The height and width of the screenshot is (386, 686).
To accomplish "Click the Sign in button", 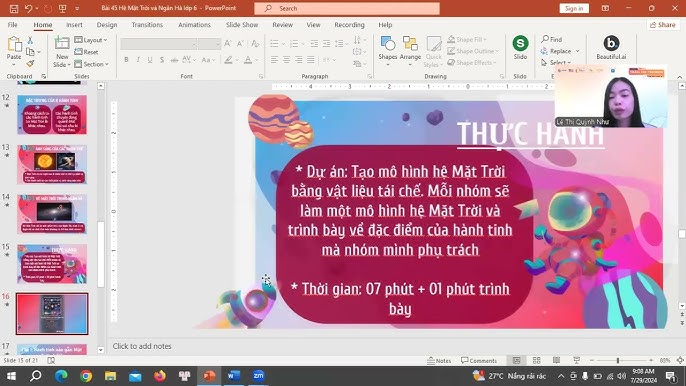I will (x=574, y=8).
